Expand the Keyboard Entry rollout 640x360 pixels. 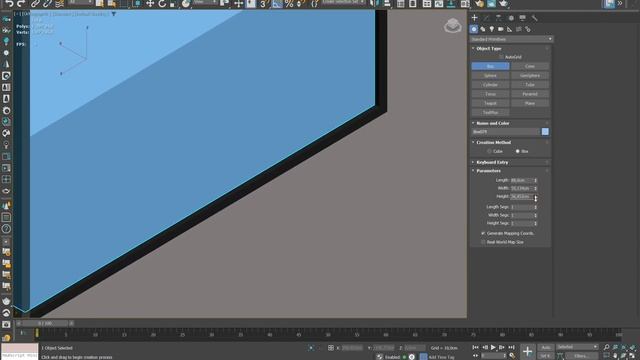tap(492, 162)
